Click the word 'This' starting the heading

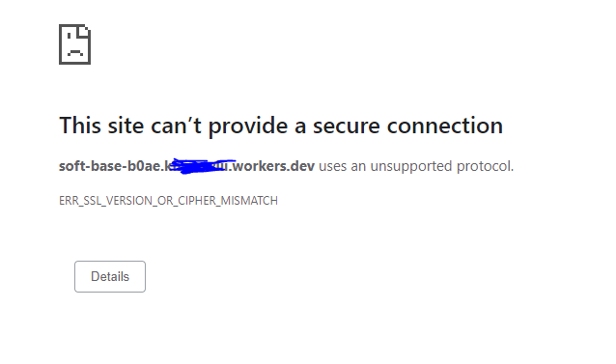(80, 126)
